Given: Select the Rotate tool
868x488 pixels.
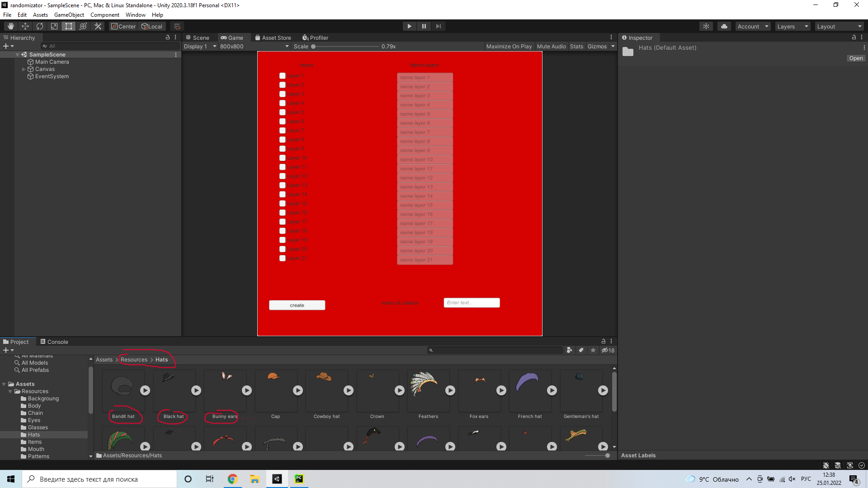Looking at the screenshot, I should pyautogui.click(x=39, y=26).
